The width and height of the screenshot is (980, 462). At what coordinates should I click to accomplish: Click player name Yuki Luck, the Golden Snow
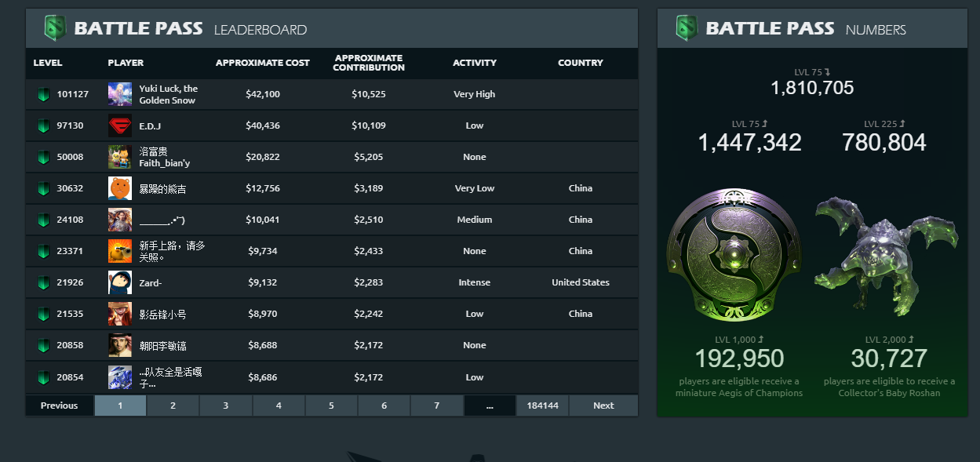(169, 94)
